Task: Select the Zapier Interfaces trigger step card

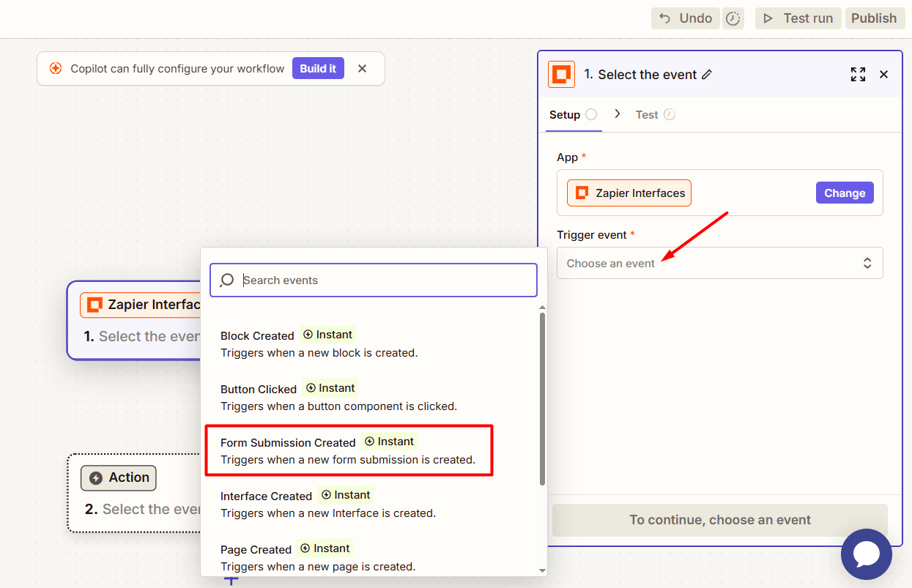Action: pyautogui.click(x=134, y=320)
